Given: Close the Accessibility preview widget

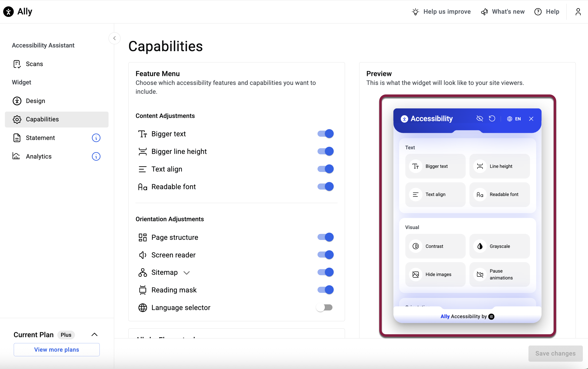Looking at the screenshot, I should (531, 119).
